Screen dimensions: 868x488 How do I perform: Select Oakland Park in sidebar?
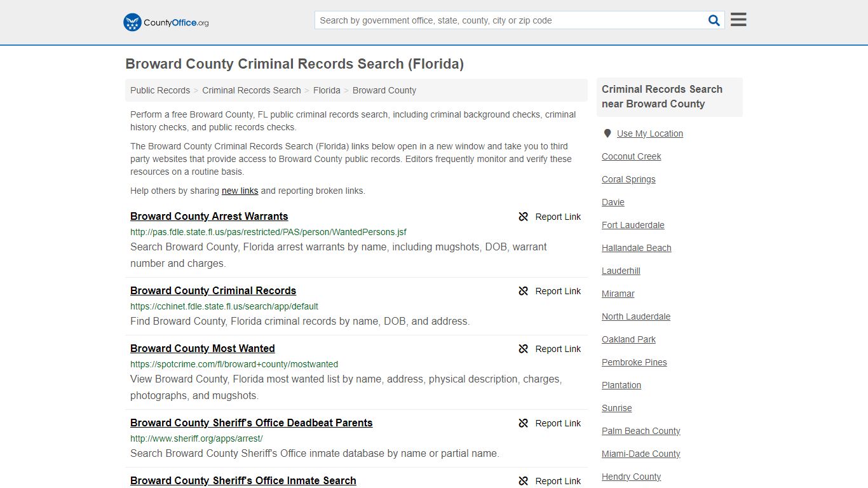coord(628,339)
